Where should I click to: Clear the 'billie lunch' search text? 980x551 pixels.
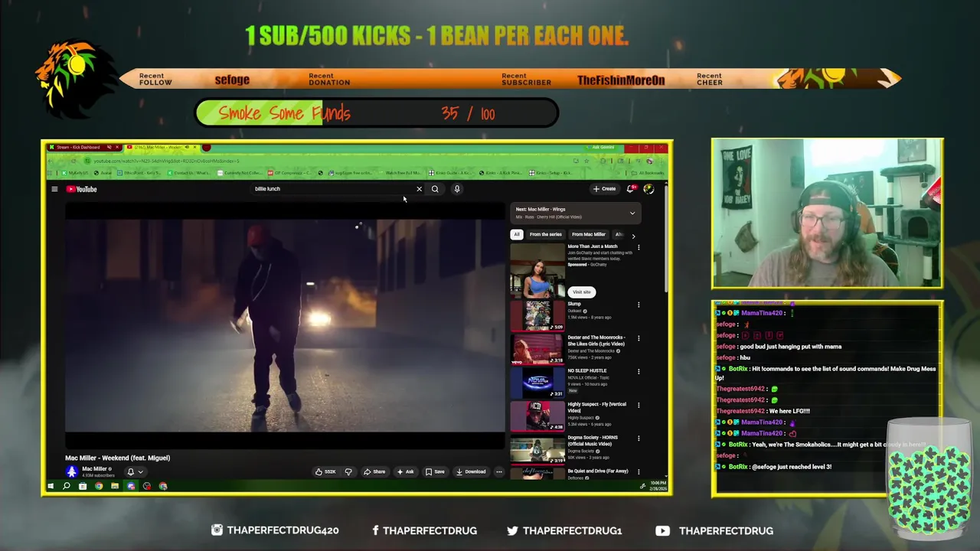pyautogui.click(x=419, y=189)
